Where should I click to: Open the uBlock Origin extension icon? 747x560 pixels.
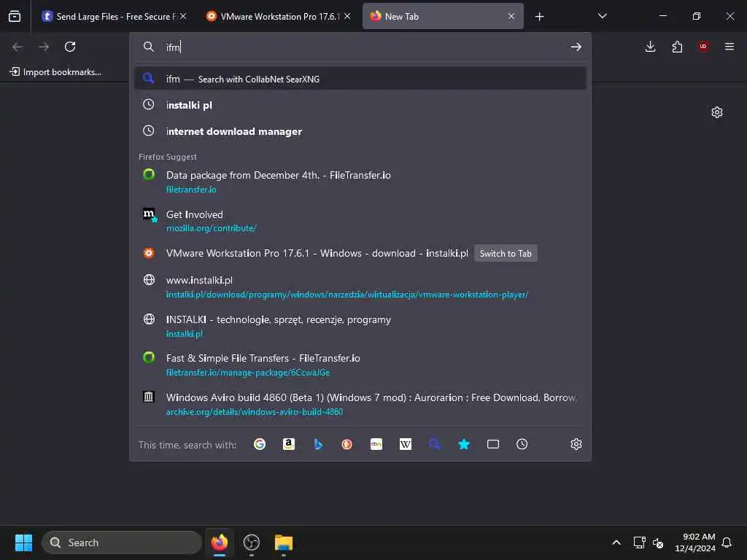tap(703, 47)
